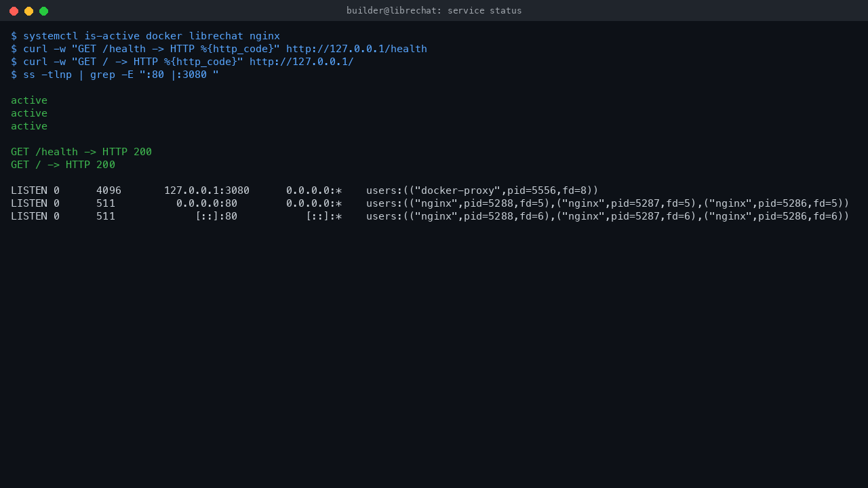Click 'LISTEN 0' on the docker-proxy row

click(x=35, y=190)
